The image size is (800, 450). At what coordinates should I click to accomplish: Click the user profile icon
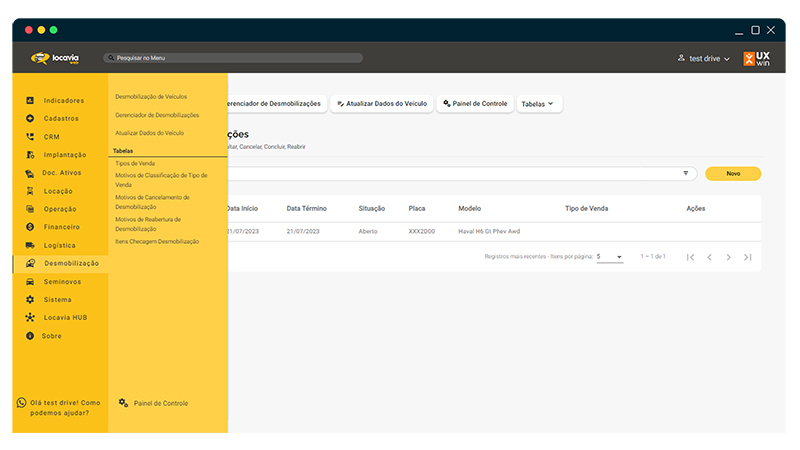coord(681,58)
